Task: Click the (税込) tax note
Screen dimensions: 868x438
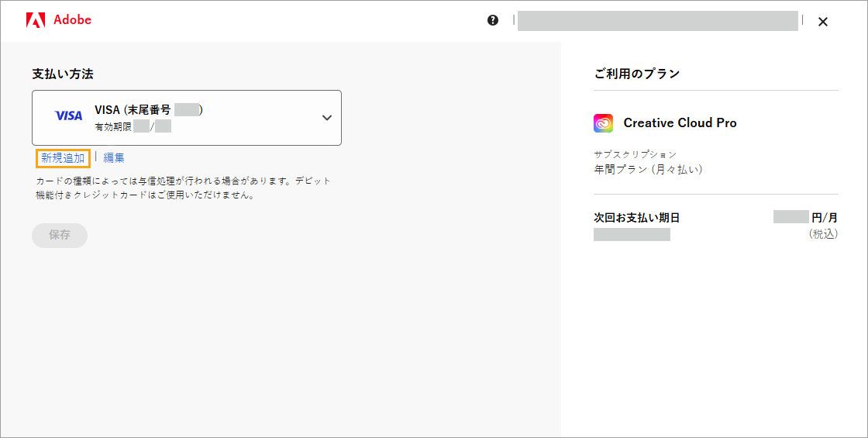Action: (x=824, y=234)
